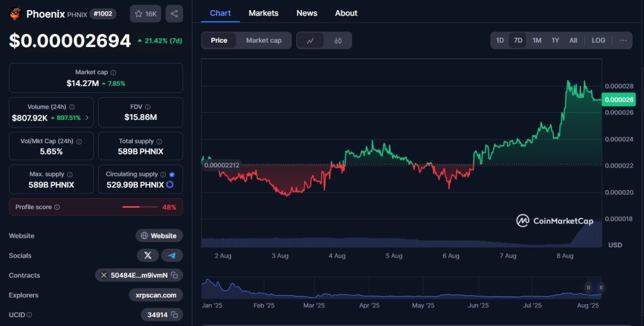Viewport: 644px width, 326px height.
Task: Open the Website link button
Action: [159, 236]
